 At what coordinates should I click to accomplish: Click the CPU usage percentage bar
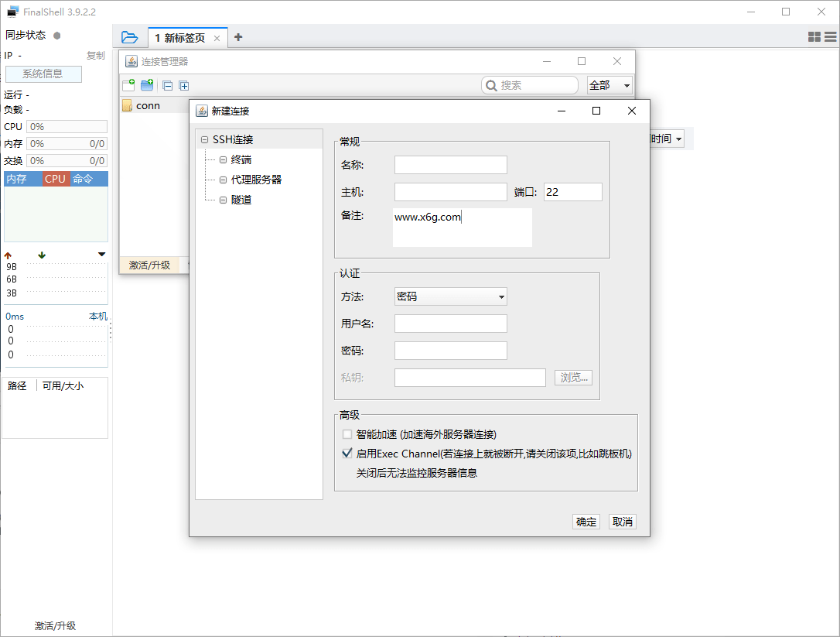tap(67, 125)
